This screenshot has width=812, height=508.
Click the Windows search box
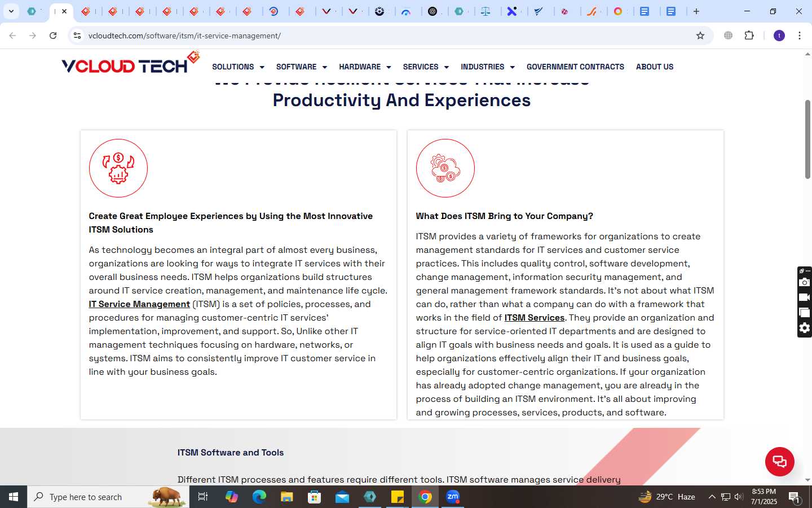[x=108, y=497]
